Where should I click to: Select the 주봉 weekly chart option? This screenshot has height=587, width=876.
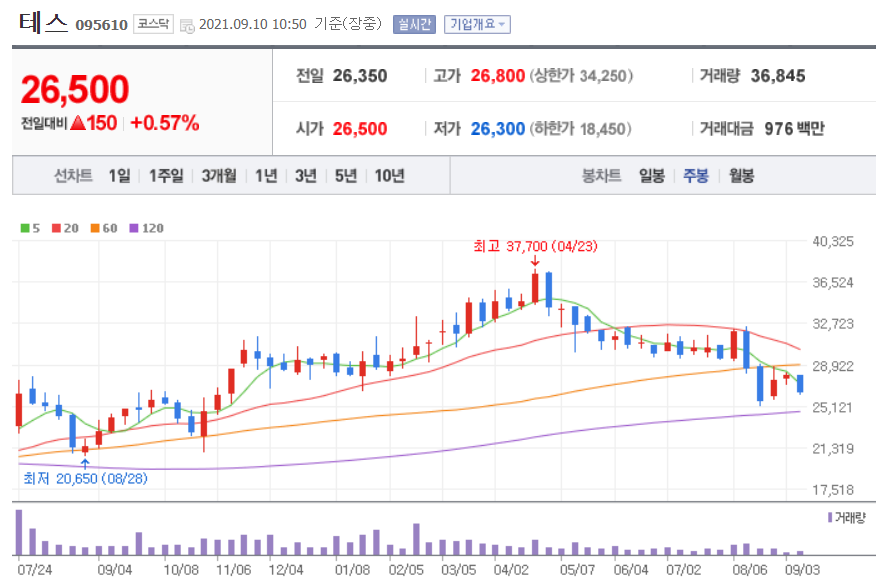[694, 175]
